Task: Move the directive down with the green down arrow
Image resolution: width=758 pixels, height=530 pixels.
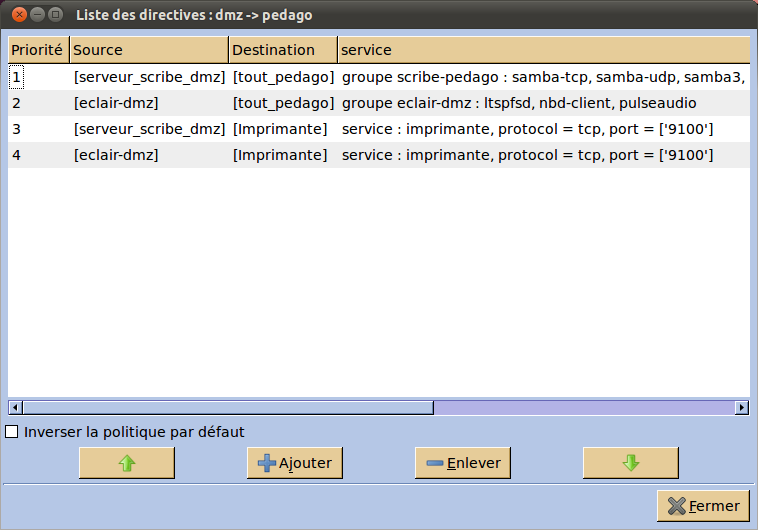Action: coord(630,463)
